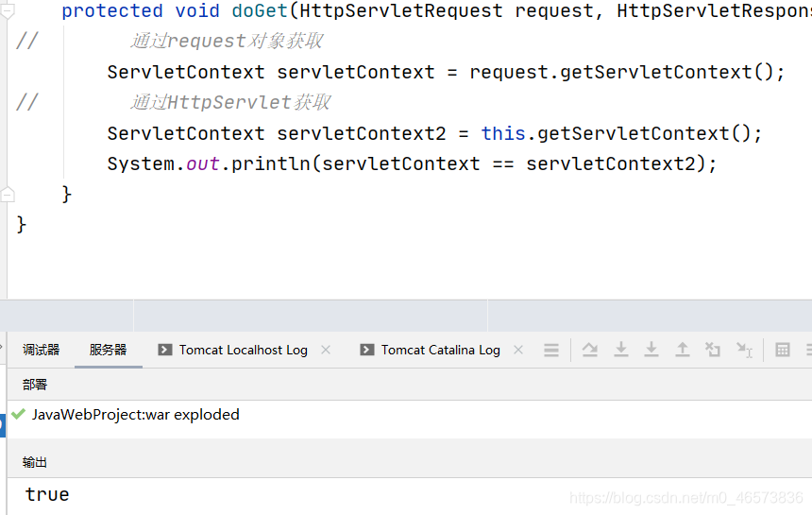Click fold marker at doGet closing brace
The height and width of the screenshot is (515, 812).
click(8, 195)
